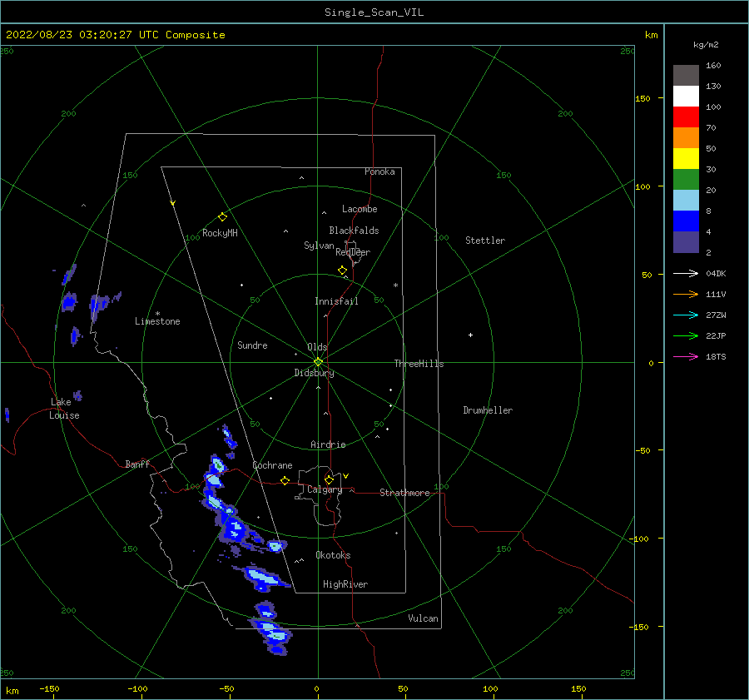This screenshot has width=749, height=700.
Task: Click the white 04DK arrow icon
Action: [x=686, y=273]
